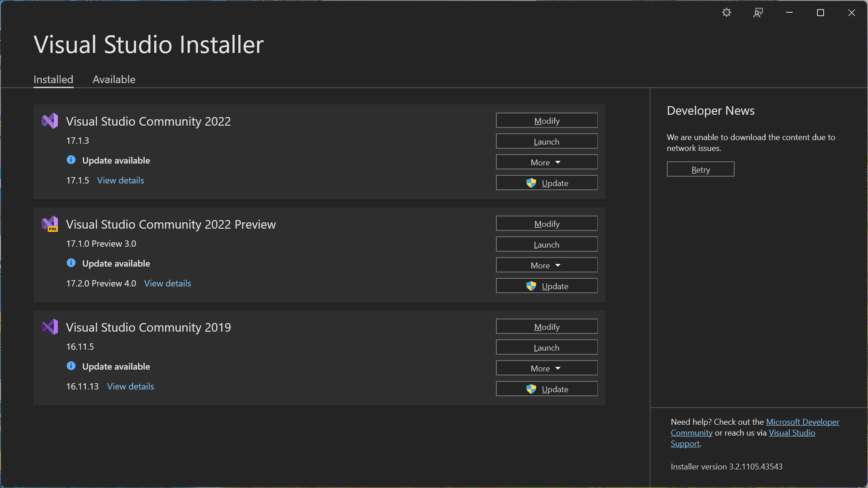Click the Visual Studio Community 2019 product icon

click(50, 327)
